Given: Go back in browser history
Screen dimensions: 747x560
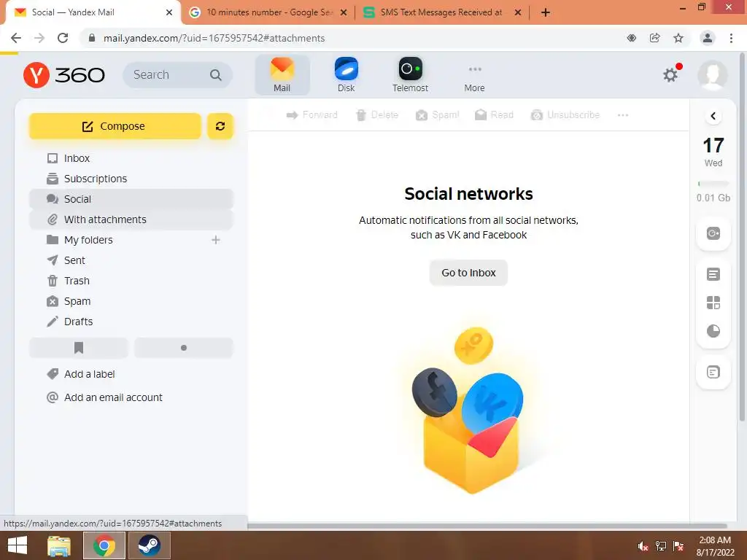Looking at the screenshot, I should 16,38.
